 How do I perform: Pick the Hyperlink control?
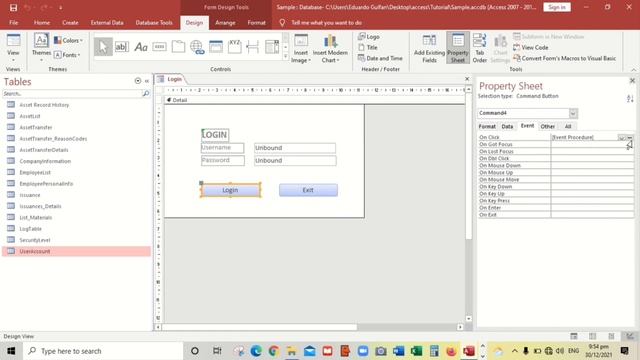[x=197, y=47]
